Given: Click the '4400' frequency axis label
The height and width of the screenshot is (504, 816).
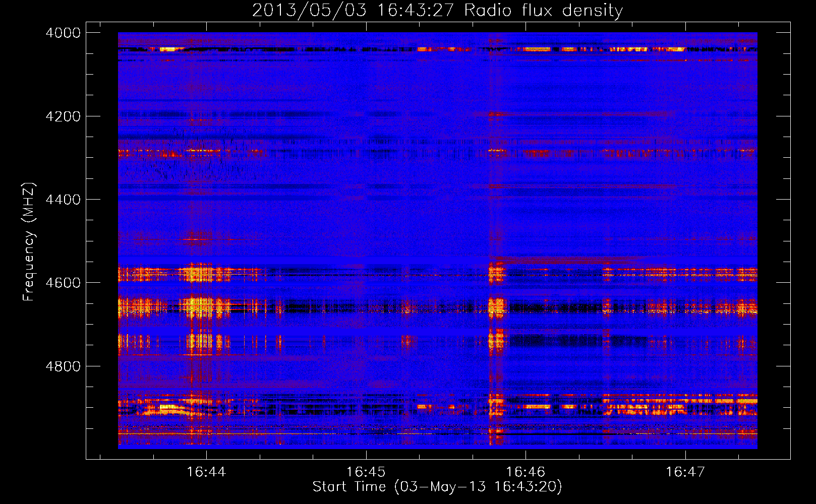Looking at the screenshot, I should 63,200.
